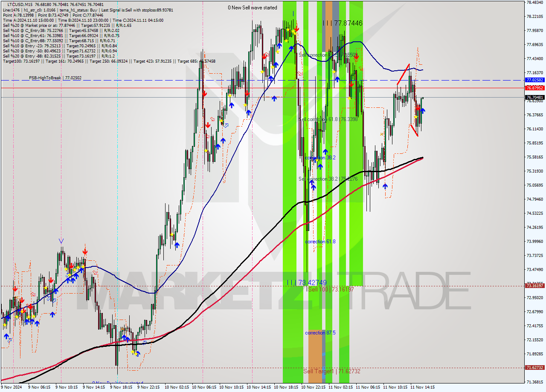This screenshot has width=546, height=392.
Task: Select the 'I I I 77.87446' chart label
Action: [x=343, y=23]
